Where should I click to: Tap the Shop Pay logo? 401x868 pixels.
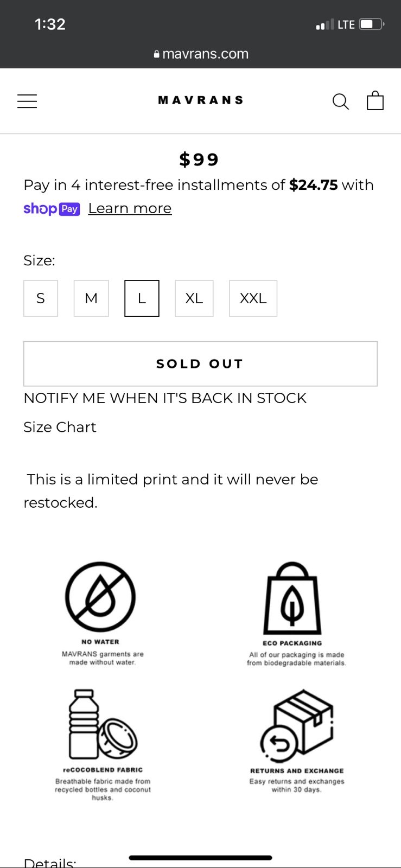52,209
